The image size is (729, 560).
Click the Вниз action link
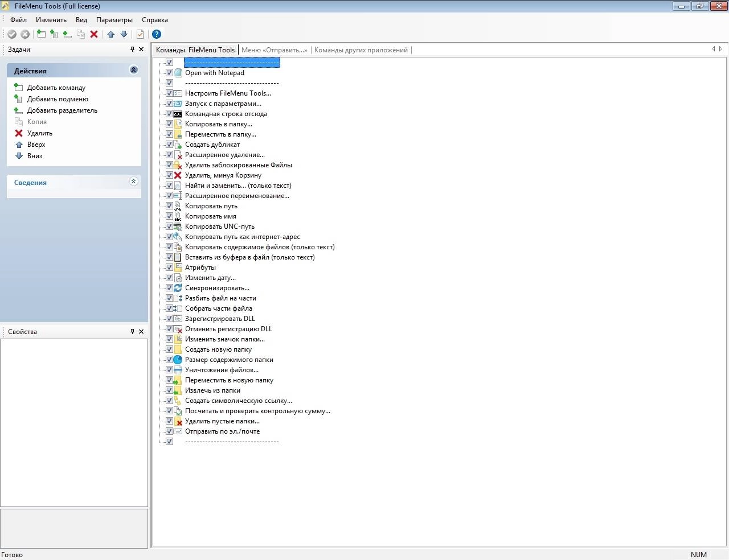[35, 156]
